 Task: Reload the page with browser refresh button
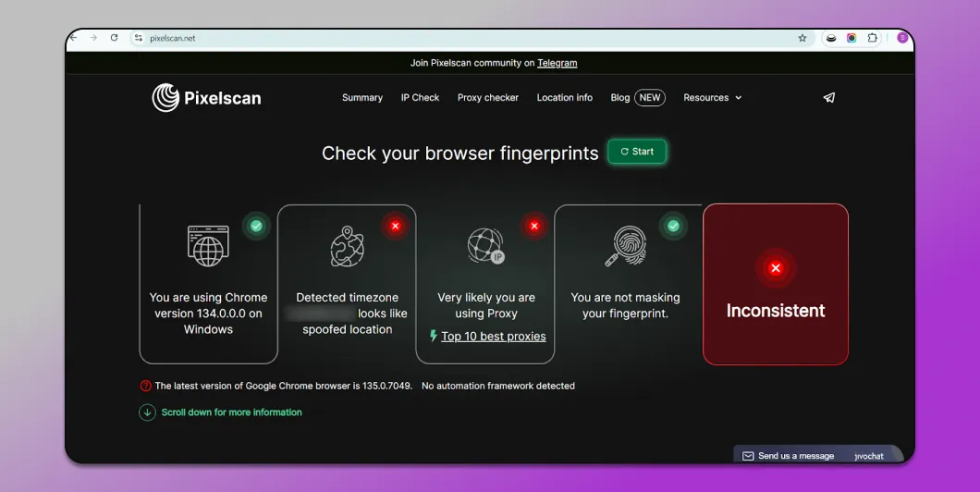coord(114,38)
